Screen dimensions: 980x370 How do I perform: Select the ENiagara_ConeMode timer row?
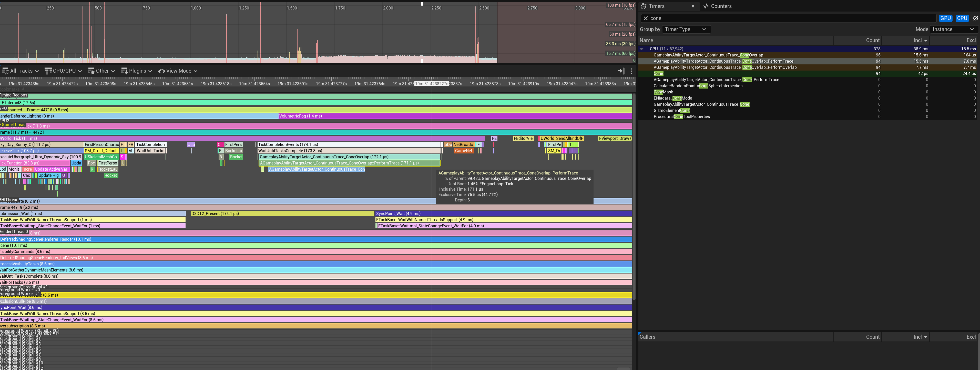808,98
